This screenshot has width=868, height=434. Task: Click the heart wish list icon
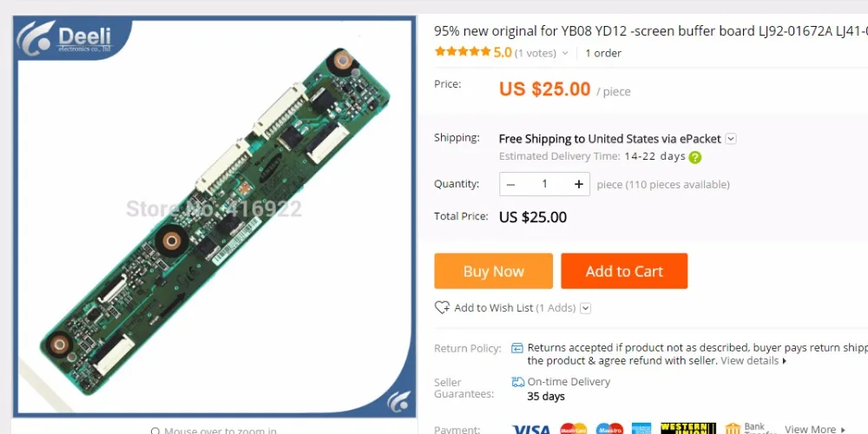[x=442, y=307]
